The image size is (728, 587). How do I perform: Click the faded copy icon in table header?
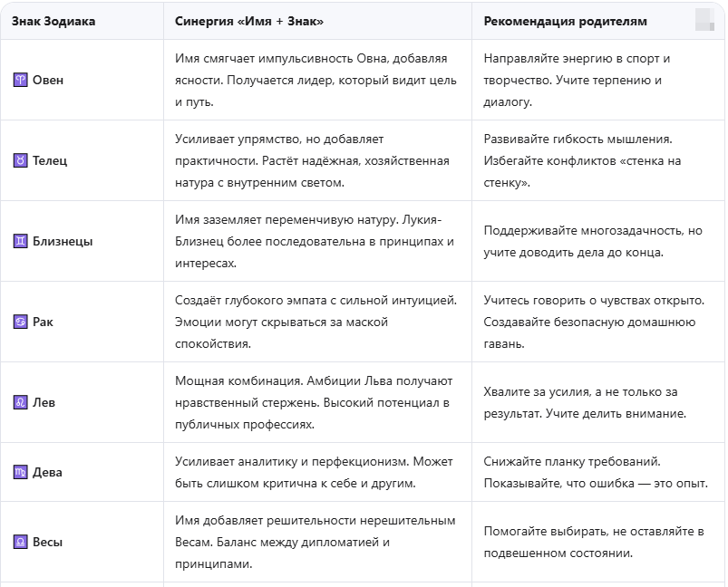(x=704, y=20)
